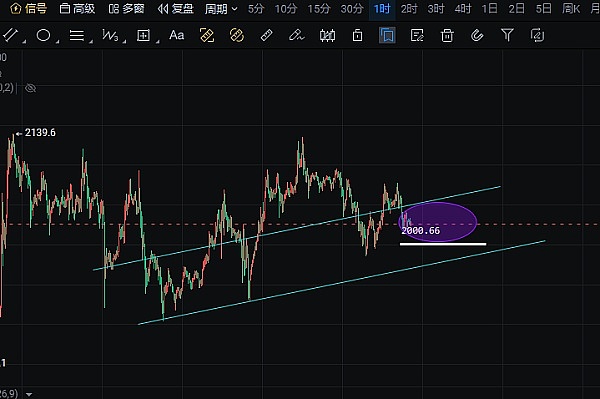Open the 高级 advanced options
Screen dimensions: 600x399
(77, 8)
